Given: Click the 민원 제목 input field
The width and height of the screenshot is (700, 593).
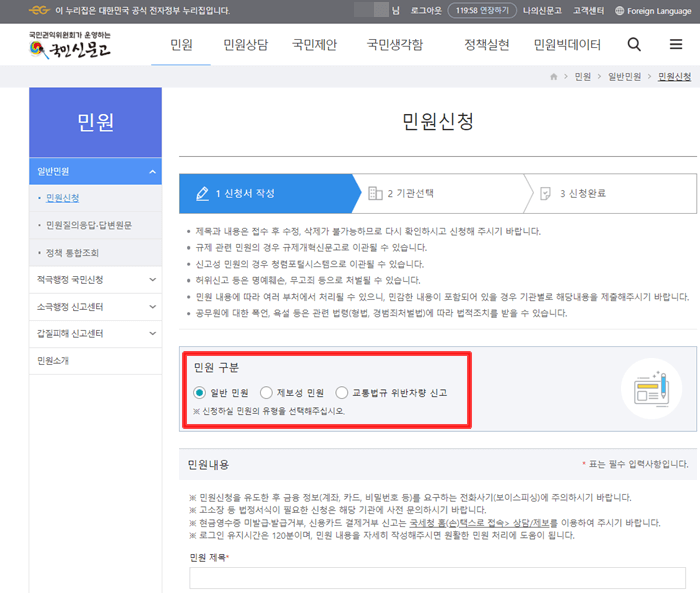Looking at the screenshot, I should [438, 578].
